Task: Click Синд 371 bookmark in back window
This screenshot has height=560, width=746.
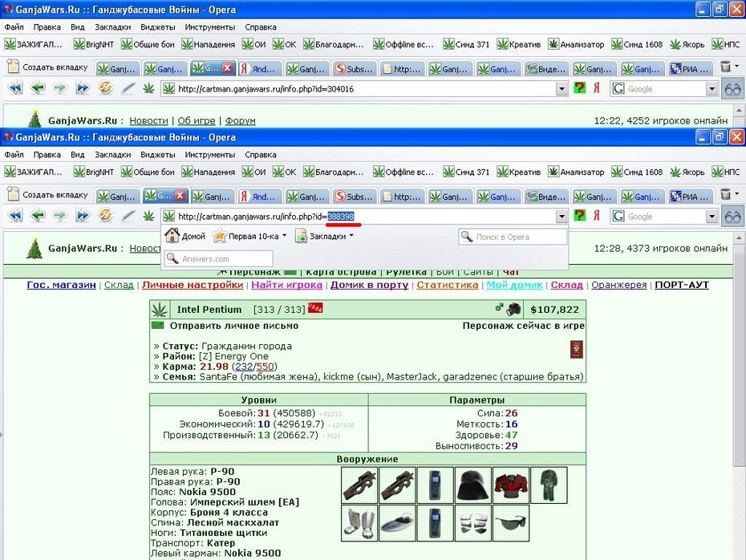Action: pyautogui.click(x=466, y=44)
